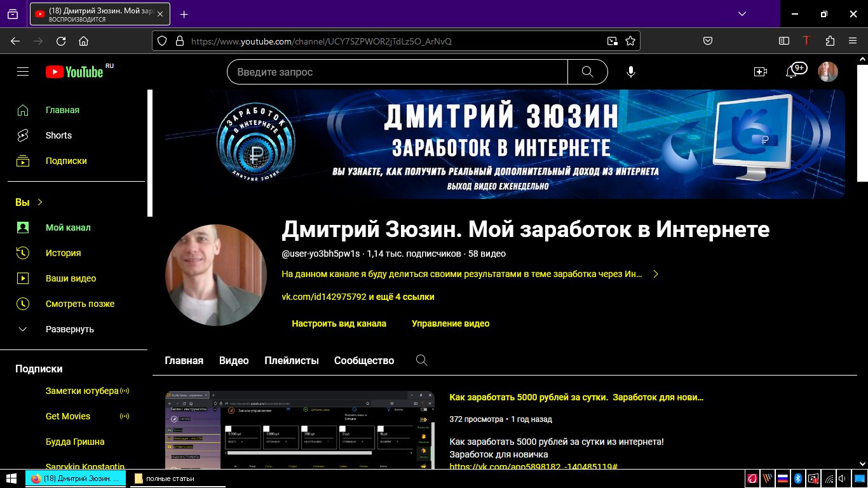Click the sidebar scrollbar thumb
Screen dimensions: 868x488
[x=150, y=153]
